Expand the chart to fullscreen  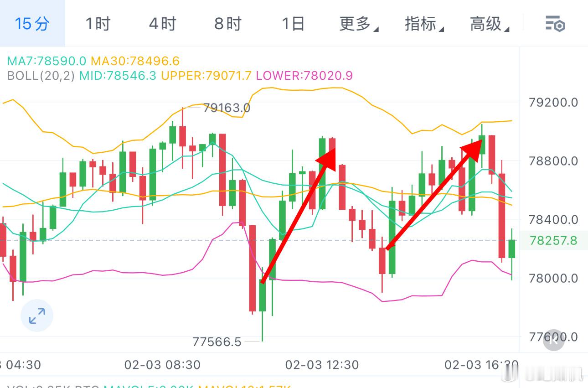click(37, 315)
